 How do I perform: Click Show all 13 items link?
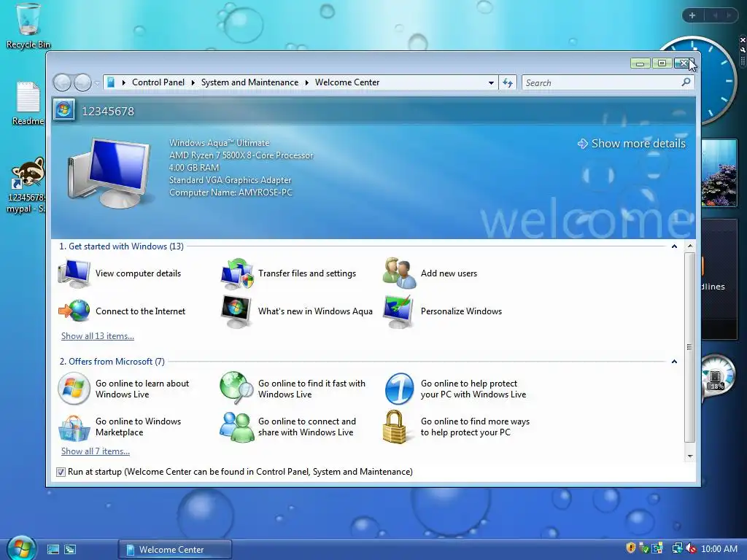tap(98, 335)
